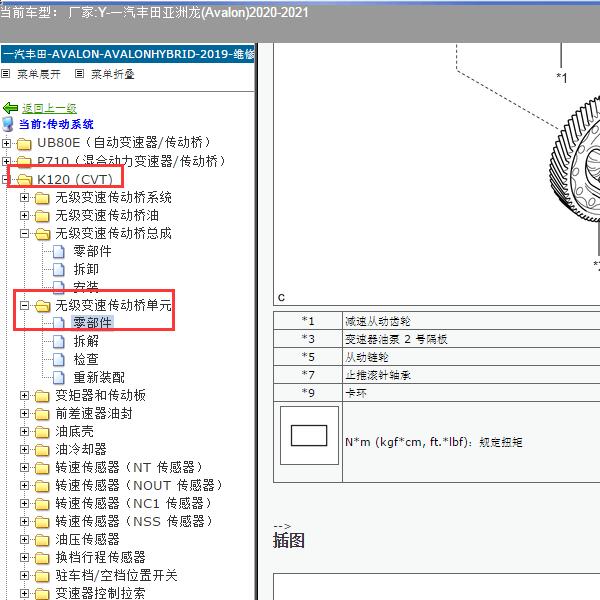Viewport: 600px width, 600px height.
Task: Click open folder icon of 无级变速传动桥单元
Action: click(42, 306)
